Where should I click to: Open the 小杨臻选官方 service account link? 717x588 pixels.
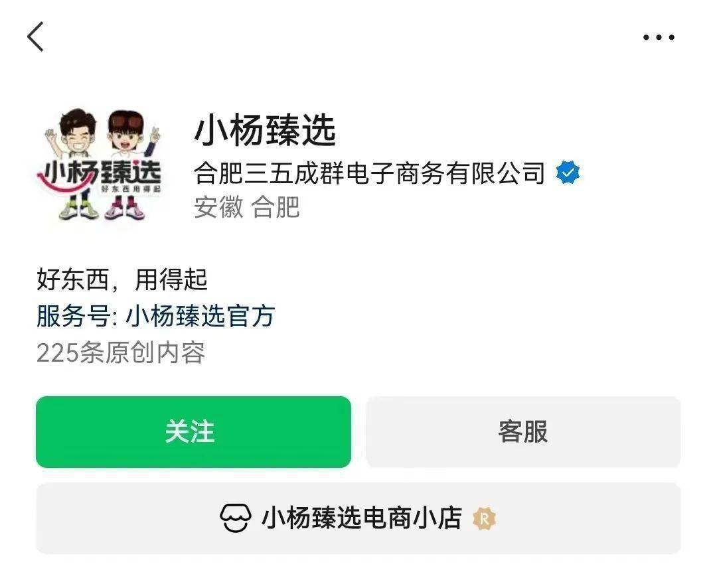pos(200,316)
